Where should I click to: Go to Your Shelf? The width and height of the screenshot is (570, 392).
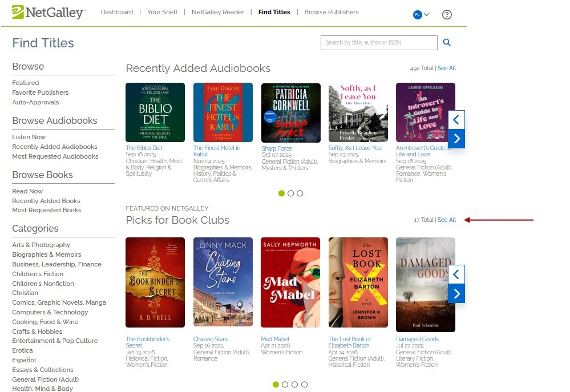[163, 12]
